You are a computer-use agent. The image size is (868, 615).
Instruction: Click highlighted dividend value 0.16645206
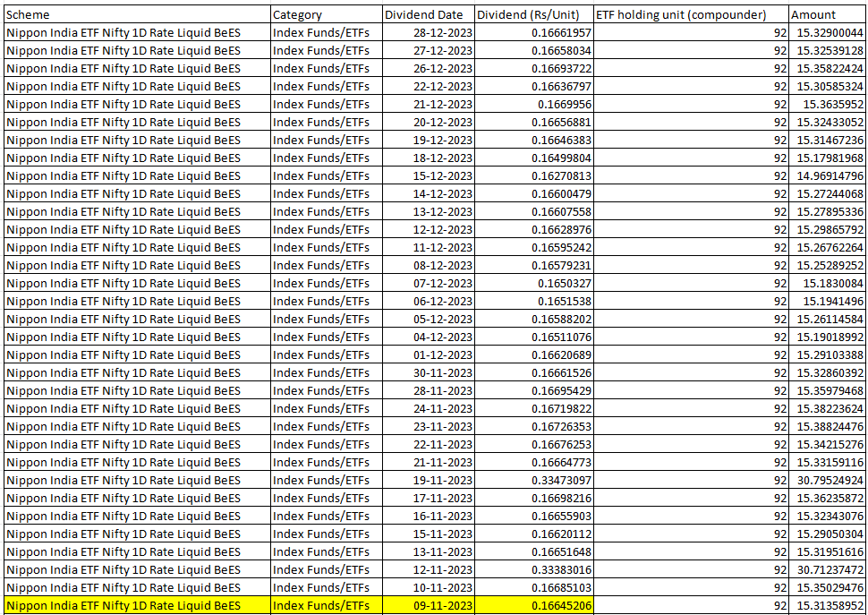click(x=533, y=605)
